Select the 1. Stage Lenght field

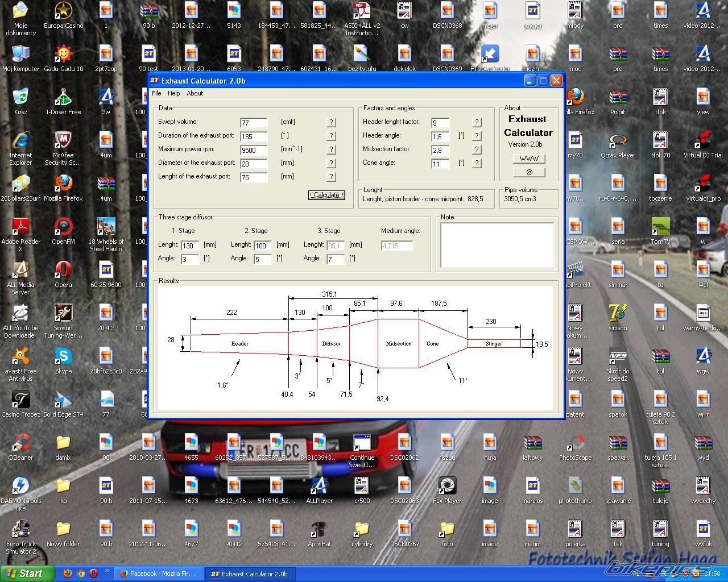point(189,246)
